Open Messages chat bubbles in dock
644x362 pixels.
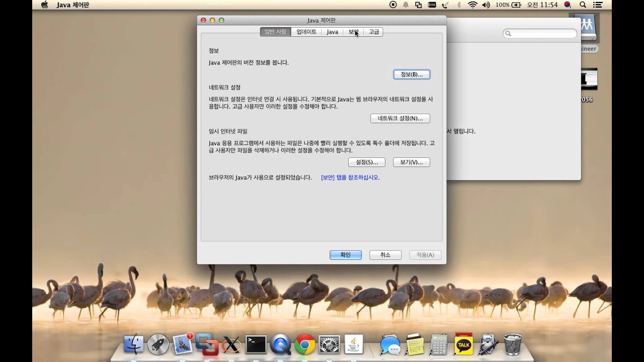(x=390, y=344)
